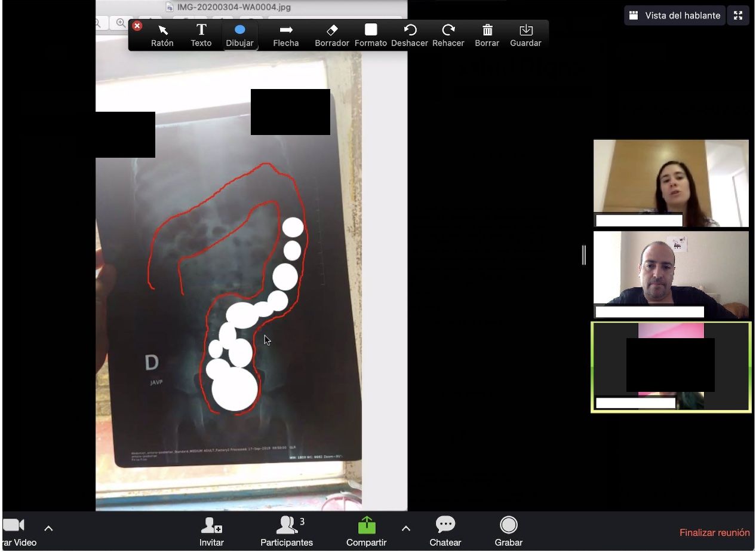Select the man's video thumbnail
The width and height of the screenshot is (756, 552).
click(671, 275)
